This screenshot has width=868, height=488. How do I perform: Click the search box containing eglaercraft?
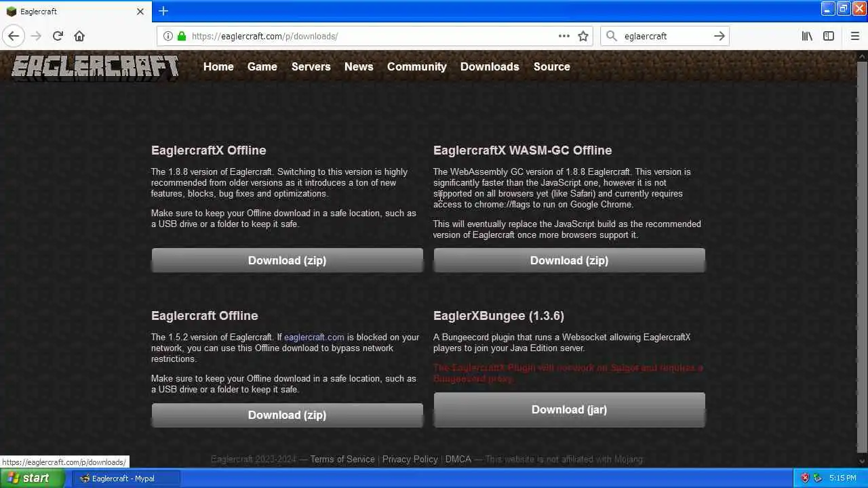click(665, 36)
